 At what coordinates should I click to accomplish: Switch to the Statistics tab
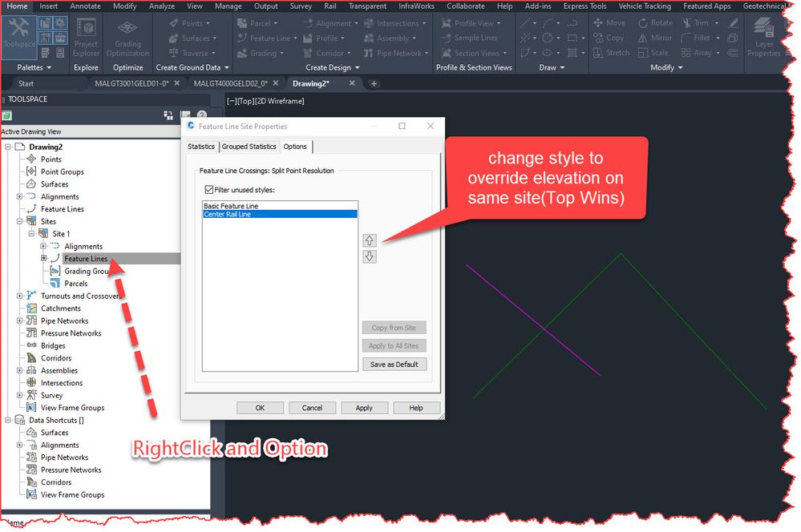click(201, 147)
